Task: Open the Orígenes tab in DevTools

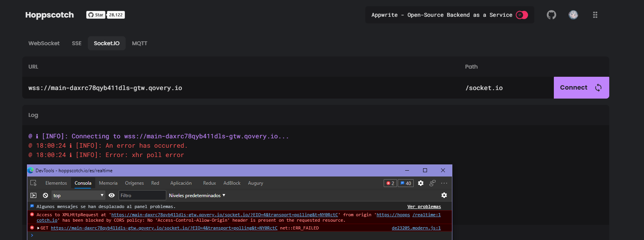Action: pyautogui.click(x=134, y=183)
